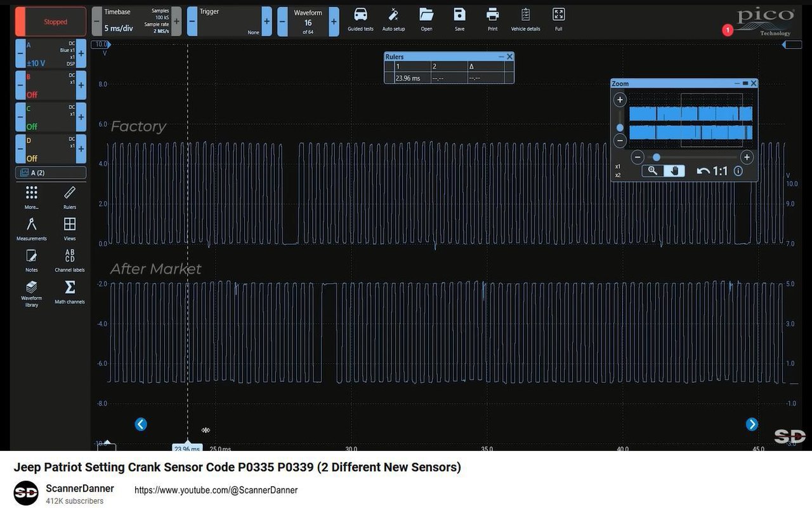Viewport: 812px width, 508px height.
Task: Open Channel C Off settings
Action: pyautogui.click(x=51, y=117)
